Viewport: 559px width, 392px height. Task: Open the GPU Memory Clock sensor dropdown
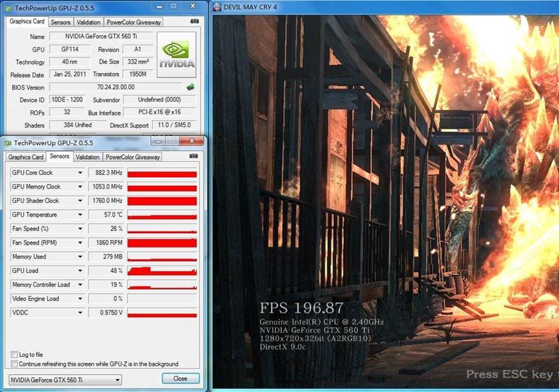coord(80,187)
